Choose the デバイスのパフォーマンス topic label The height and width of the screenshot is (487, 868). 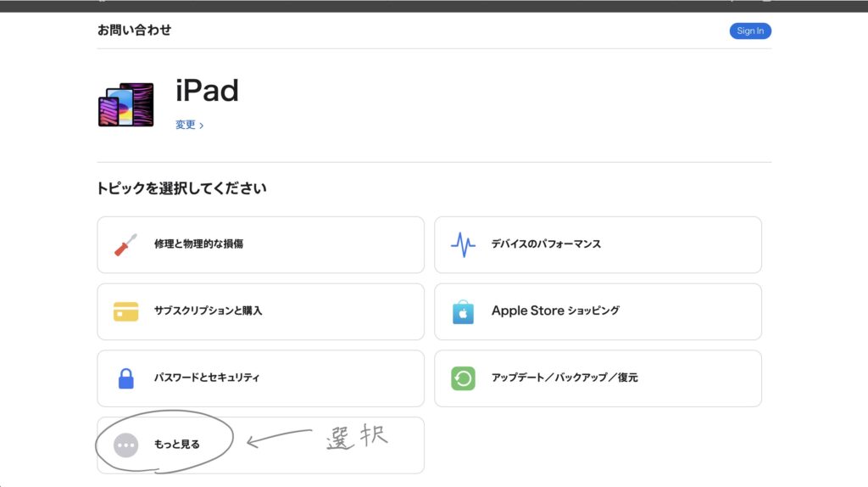tap(546, 244)
